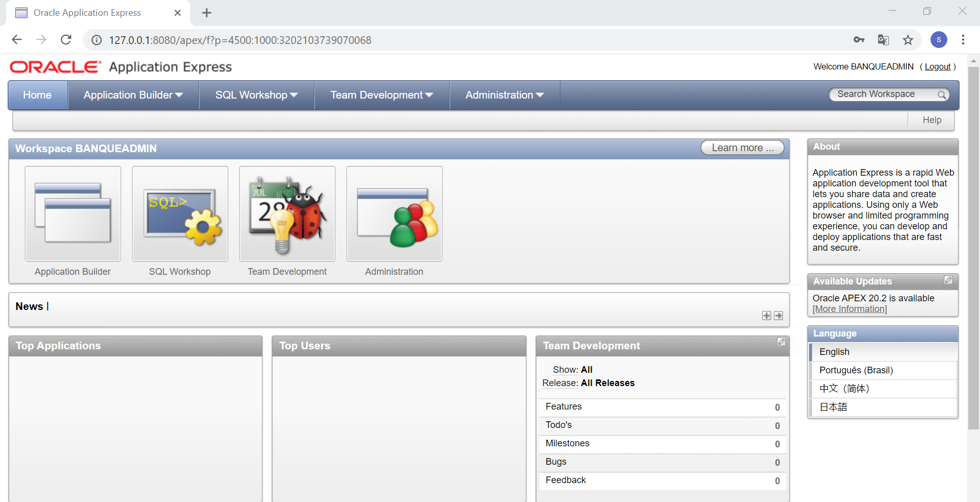The width and height of the screenshot is (980, 502).
Task: Click the Learn more button
Action: coord(743,148)
